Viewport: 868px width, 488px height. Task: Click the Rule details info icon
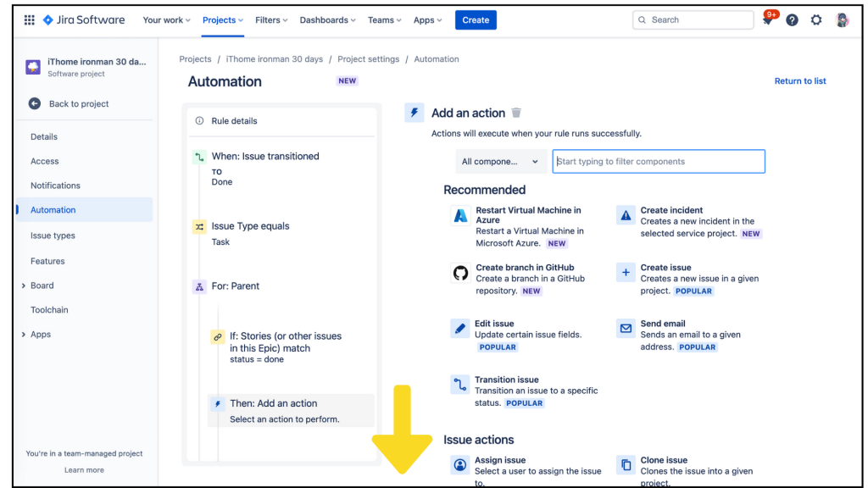199,120
